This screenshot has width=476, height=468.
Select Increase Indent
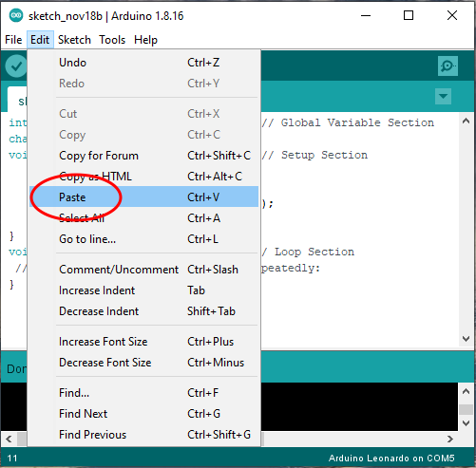[143, 290]
